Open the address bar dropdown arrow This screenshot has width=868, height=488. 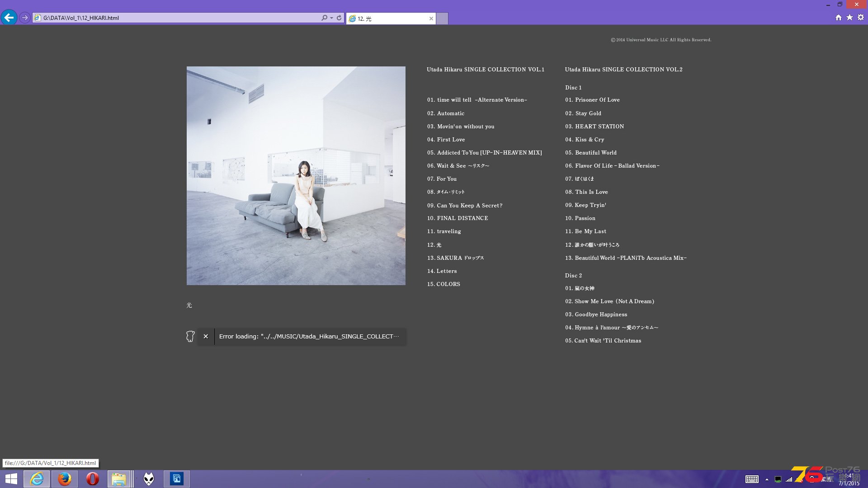coord(332,18)
